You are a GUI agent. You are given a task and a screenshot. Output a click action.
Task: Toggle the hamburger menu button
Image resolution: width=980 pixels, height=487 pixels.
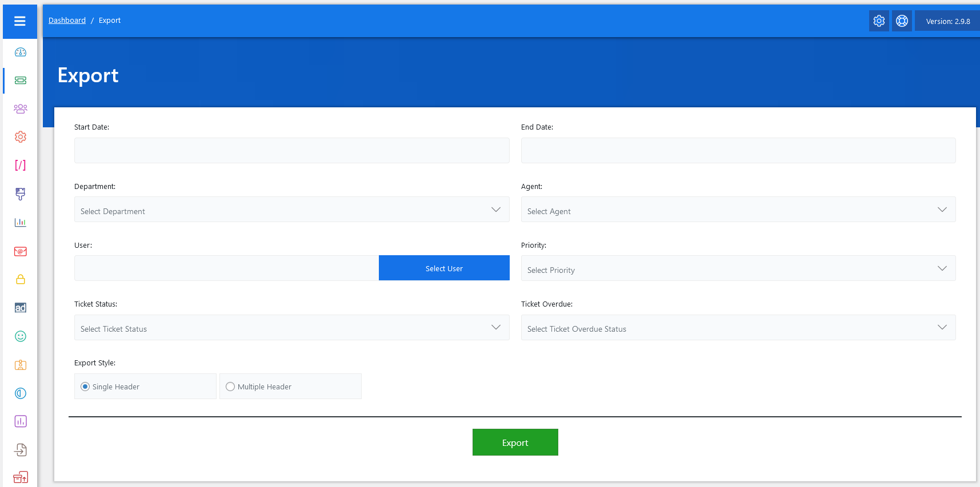(x=20, y=21)
